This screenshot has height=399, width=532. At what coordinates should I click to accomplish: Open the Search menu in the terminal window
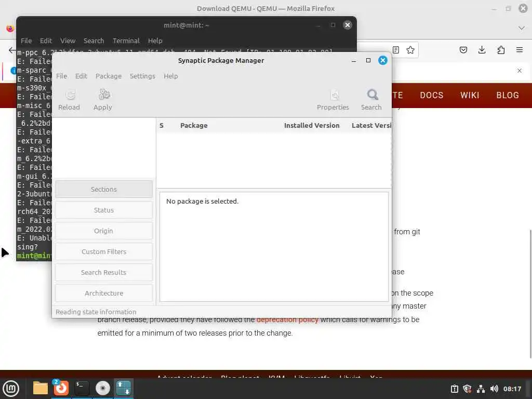click(94, 41)
